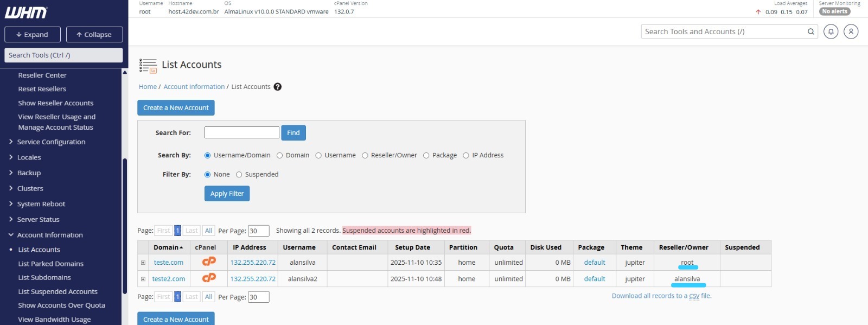Expand the Backup sidebar section
This screenshot has height=325, width=868.
(29, 173)
